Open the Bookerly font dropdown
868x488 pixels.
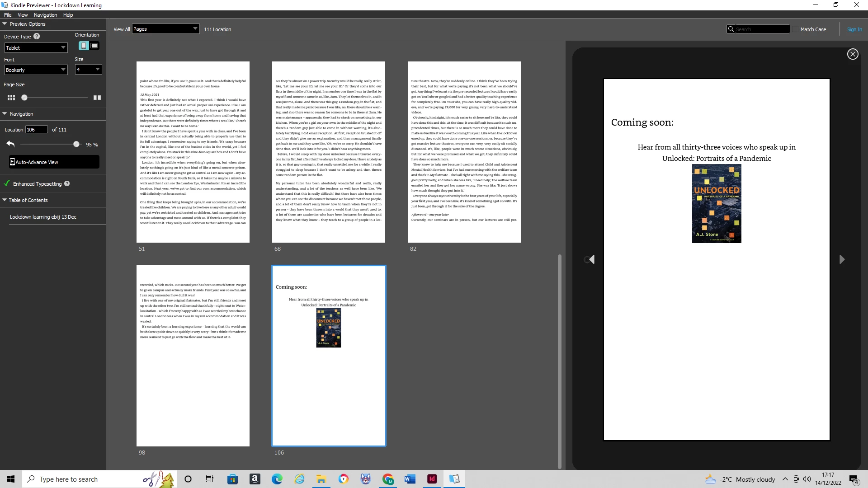coord(36,70)
